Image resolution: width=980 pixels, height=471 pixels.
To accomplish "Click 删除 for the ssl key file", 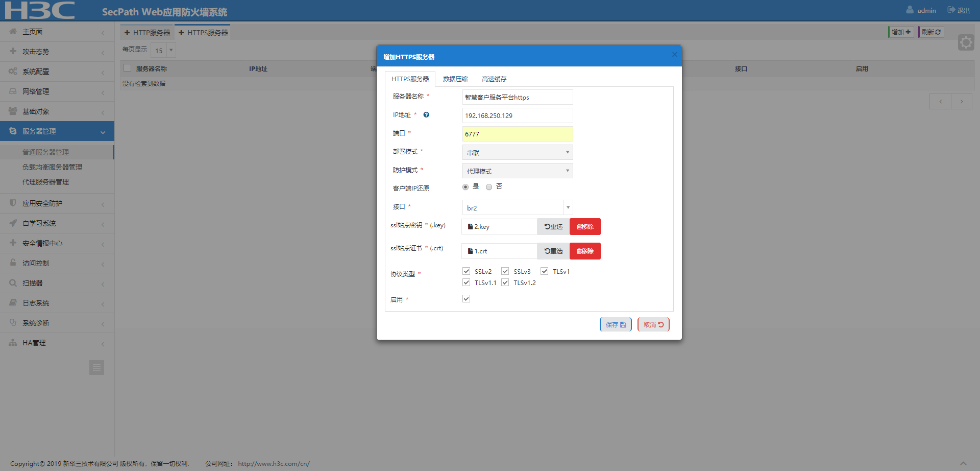I will (x=585, y=226).
